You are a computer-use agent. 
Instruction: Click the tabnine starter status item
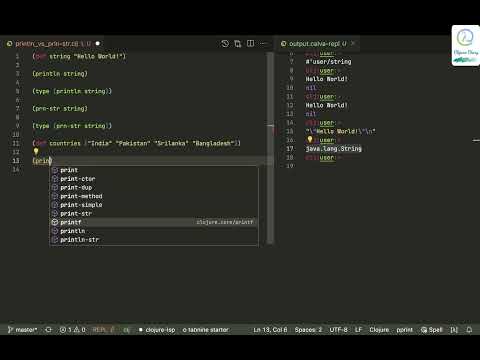[x=206, y=330]
